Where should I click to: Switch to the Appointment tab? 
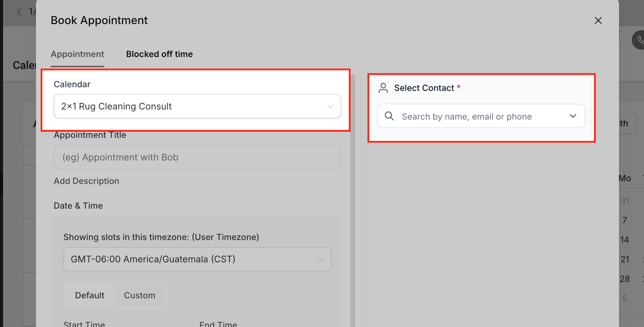point(77,54)
